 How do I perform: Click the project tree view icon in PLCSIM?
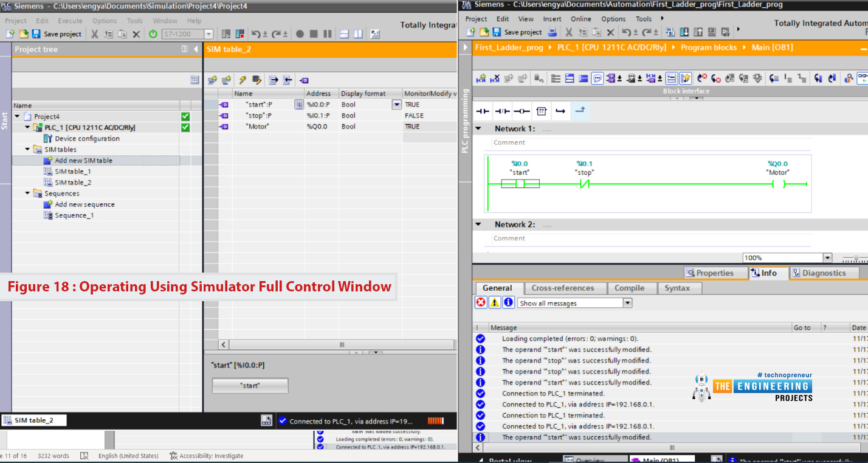(195, 79)
